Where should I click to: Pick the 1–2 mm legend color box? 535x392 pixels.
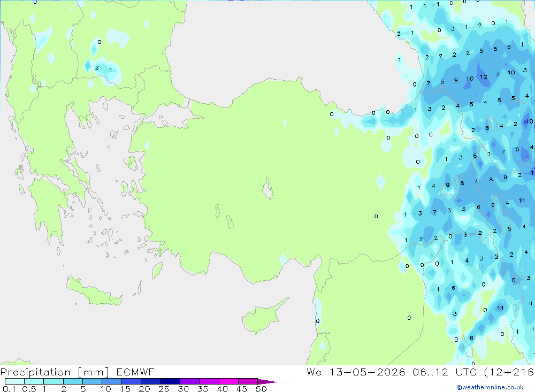tap(53, 381)
